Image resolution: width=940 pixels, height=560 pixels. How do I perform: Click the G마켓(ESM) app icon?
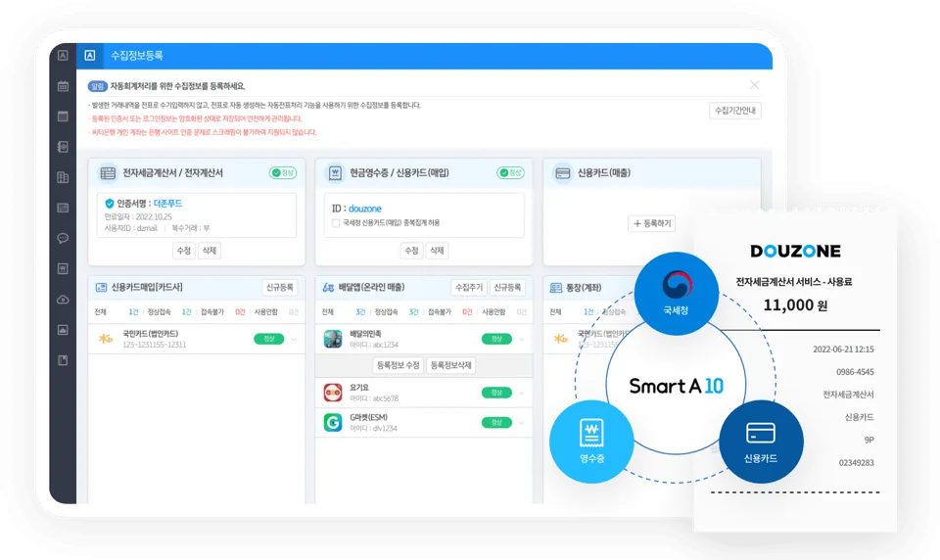pyautogui.click(x=333, y=422)
